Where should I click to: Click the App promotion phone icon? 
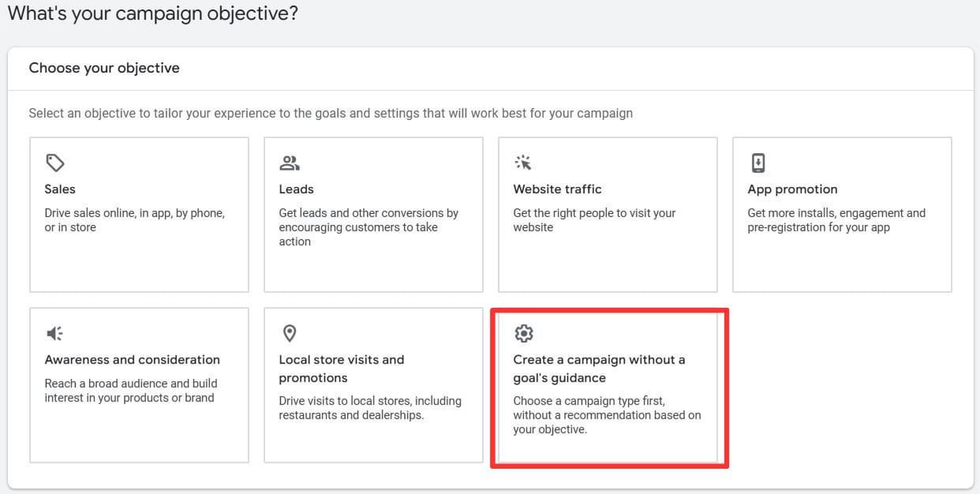[x=757, y=163]
